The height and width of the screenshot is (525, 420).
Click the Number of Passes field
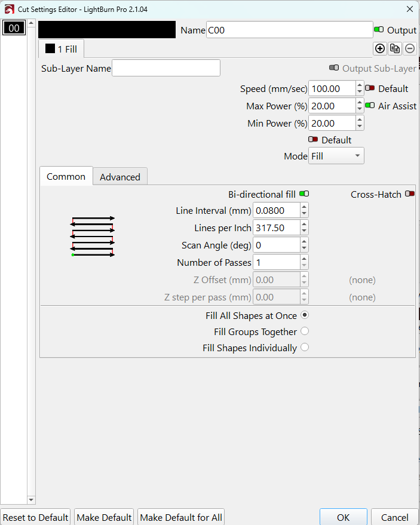pyautogui.click(x=276, y=263)
